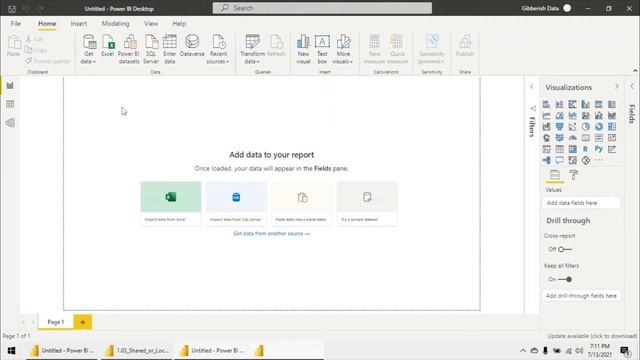
Task: Collapse the ribbon caret
Action: 635,71
